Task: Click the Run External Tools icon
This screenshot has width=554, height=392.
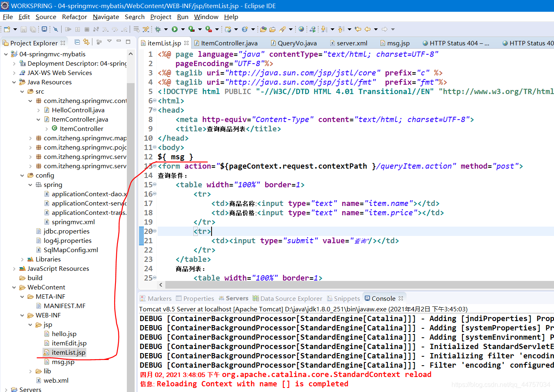Action: click(x=209, y=29)
